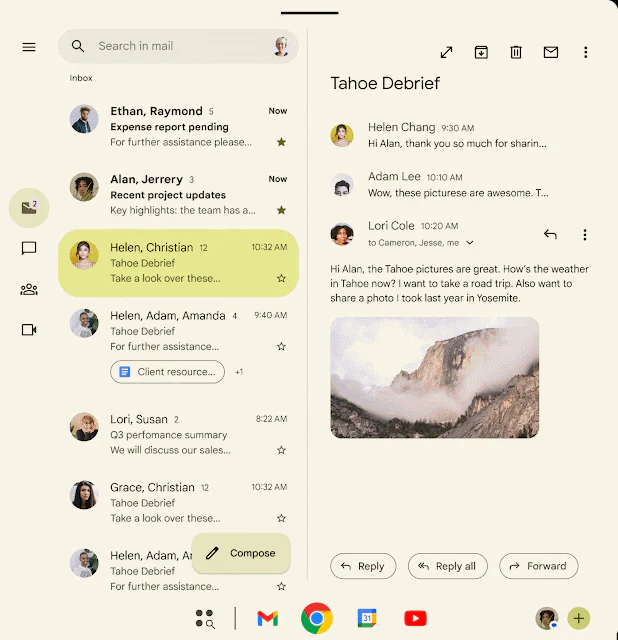
Task: Star the Lori, Susan Q3 email
Action: pyautogui.click(x=281, y=450)
